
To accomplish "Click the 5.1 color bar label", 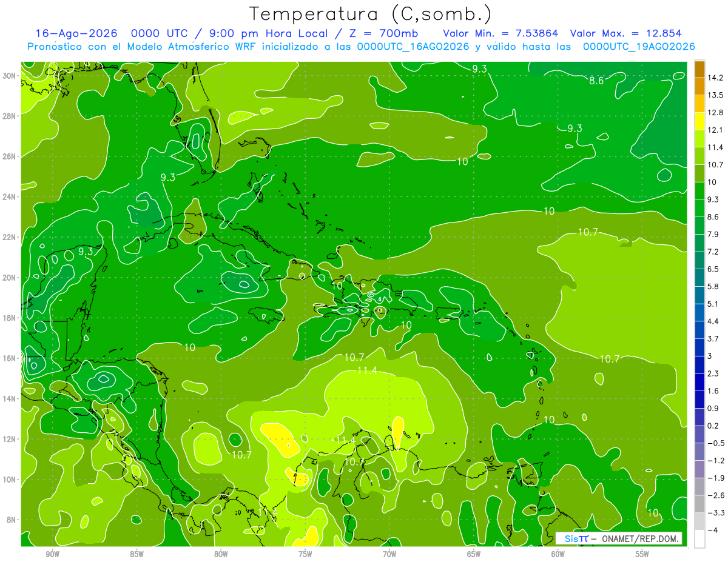I will pyautogui.click(x=713, y=304).
